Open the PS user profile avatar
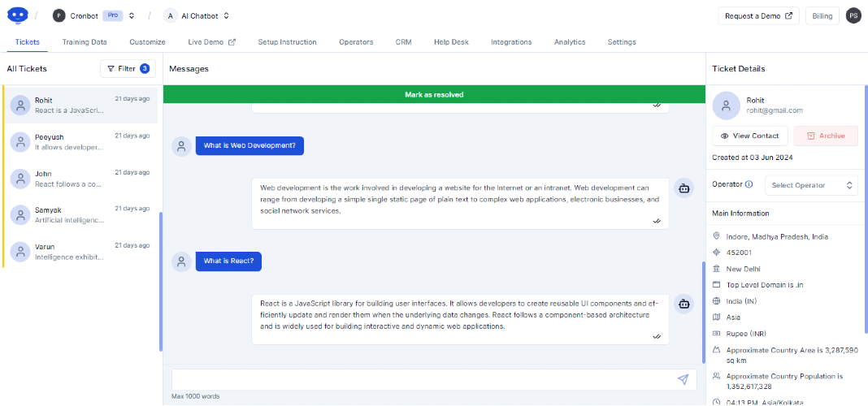Image resolution: width=868 pixels, height=406 pixels. [853, 15]
